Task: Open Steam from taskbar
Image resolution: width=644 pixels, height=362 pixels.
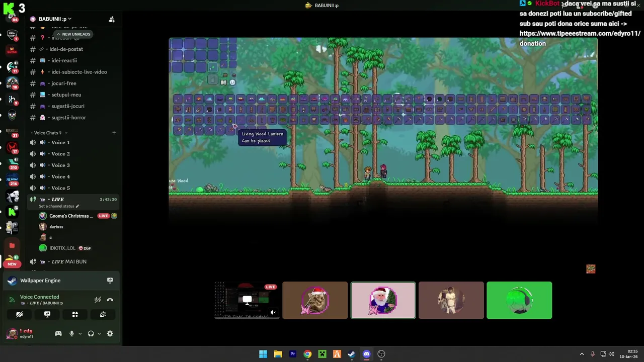Action: click(x=352, y=354)
